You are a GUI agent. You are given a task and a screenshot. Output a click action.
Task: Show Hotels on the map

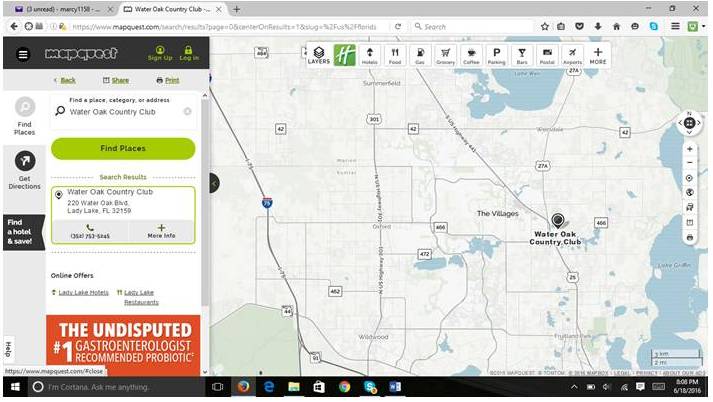point(369,55)
